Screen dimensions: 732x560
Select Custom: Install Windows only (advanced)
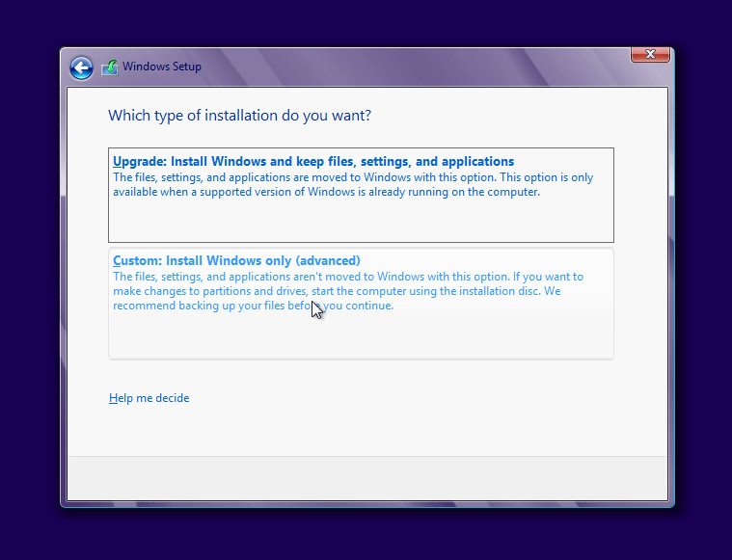pyautogui.click(x=361, y=304)
